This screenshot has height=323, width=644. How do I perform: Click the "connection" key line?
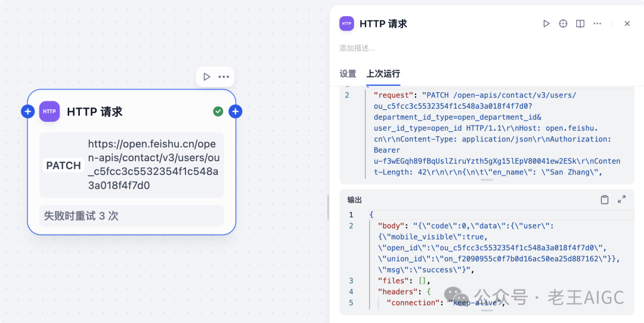pyautogui.click(x=445, y=303)
